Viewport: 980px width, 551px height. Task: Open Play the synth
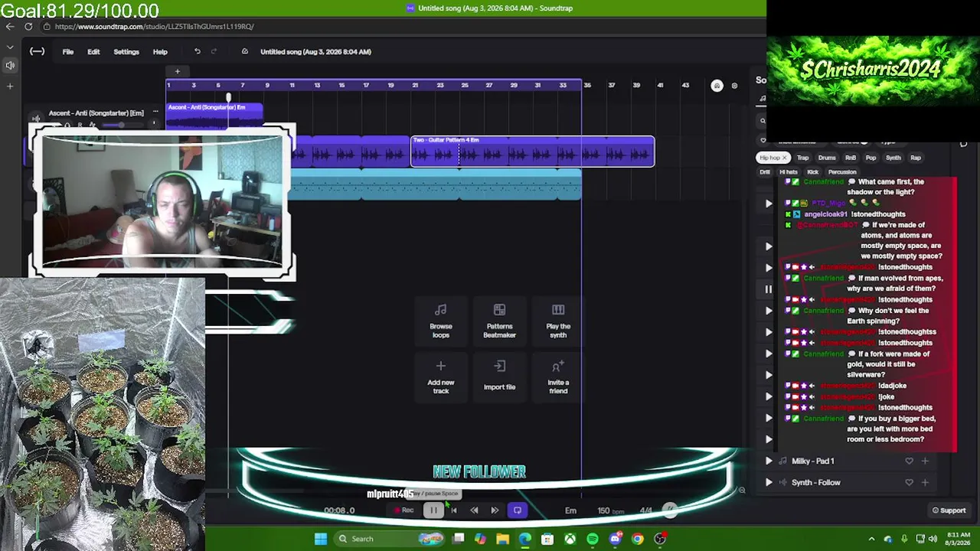(x=558, y=321)
